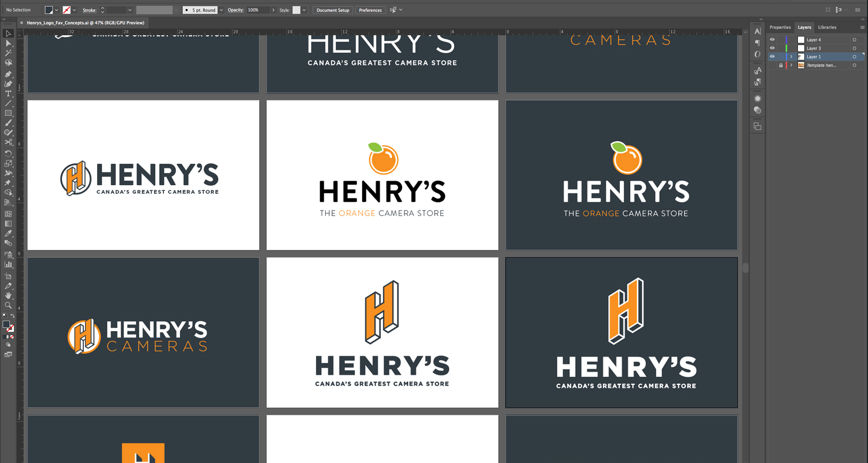Switch to the Libraries tab

[x=827, y=27]
